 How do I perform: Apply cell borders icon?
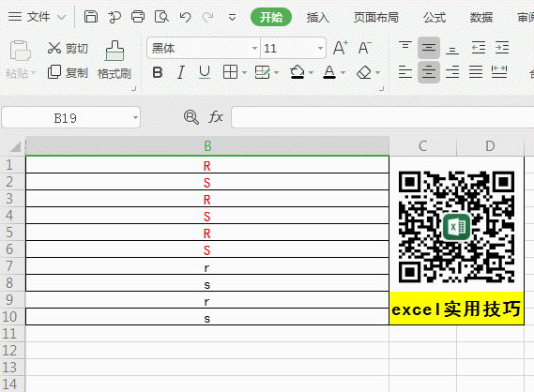[x=230, y=72]
